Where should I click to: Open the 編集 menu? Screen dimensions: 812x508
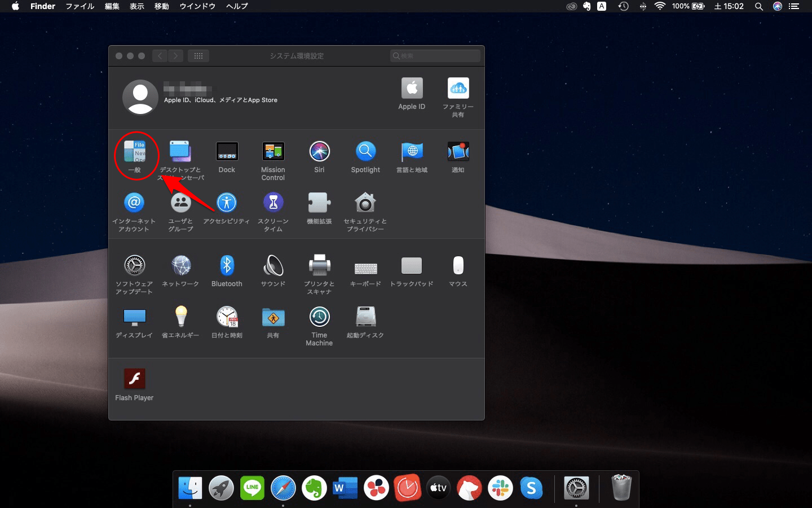pyautogui.click(x=112, y=6)
